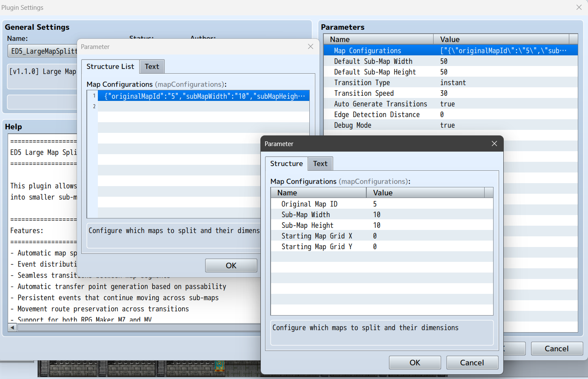Image resolution: width=588 pixels, height=379 pixels.
Task: Click OK next to Cancel in front dialog
Action: pos(414,362)
